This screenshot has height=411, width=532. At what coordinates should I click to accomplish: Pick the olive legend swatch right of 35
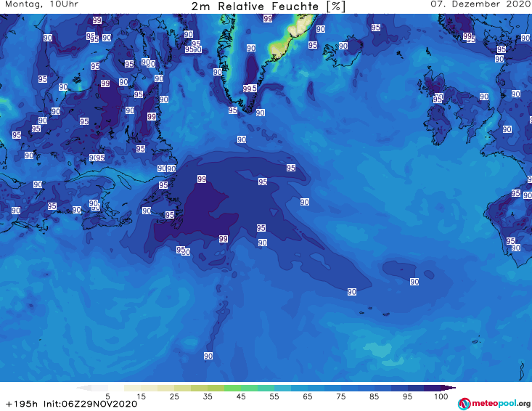(216, 388)
